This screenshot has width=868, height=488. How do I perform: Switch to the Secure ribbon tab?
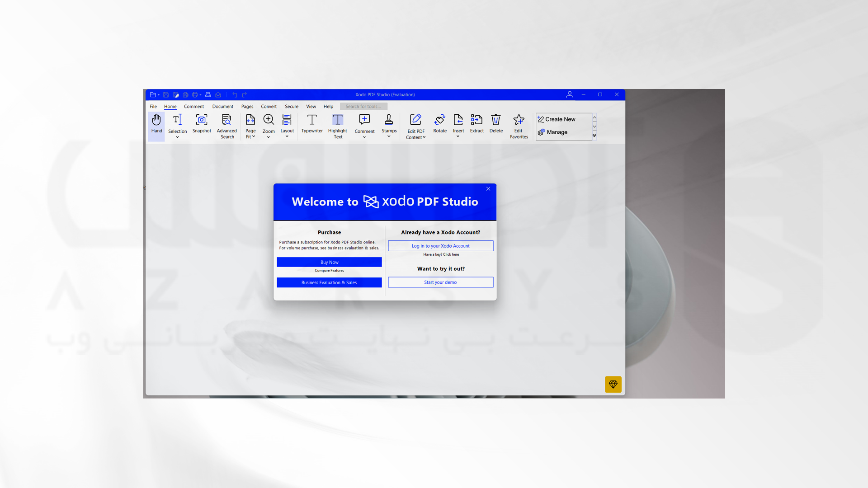(x=292, y=107)
